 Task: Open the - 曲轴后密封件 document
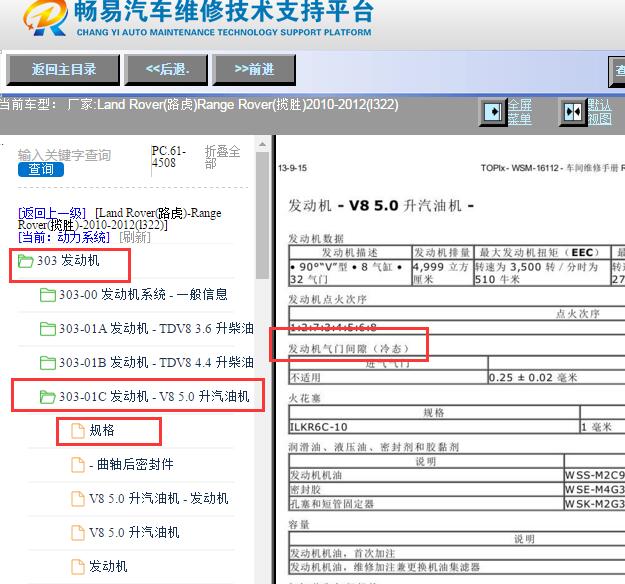pos(132,464)
